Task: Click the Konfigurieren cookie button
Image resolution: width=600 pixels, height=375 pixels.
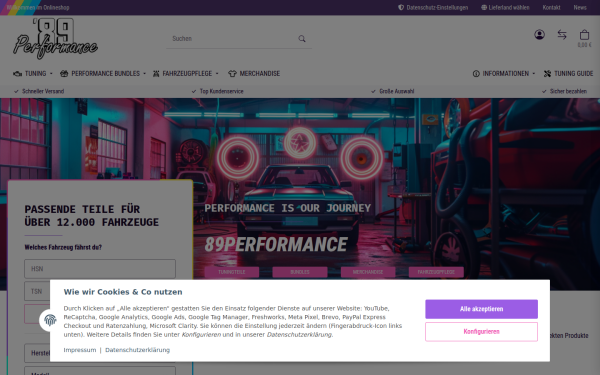Action: (481, 332)
